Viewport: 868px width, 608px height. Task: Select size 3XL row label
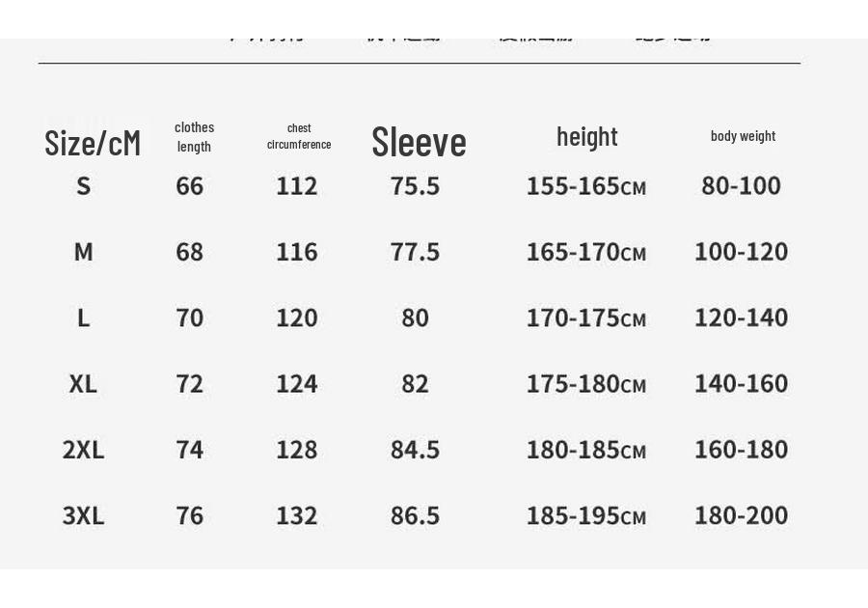point(83,515)
